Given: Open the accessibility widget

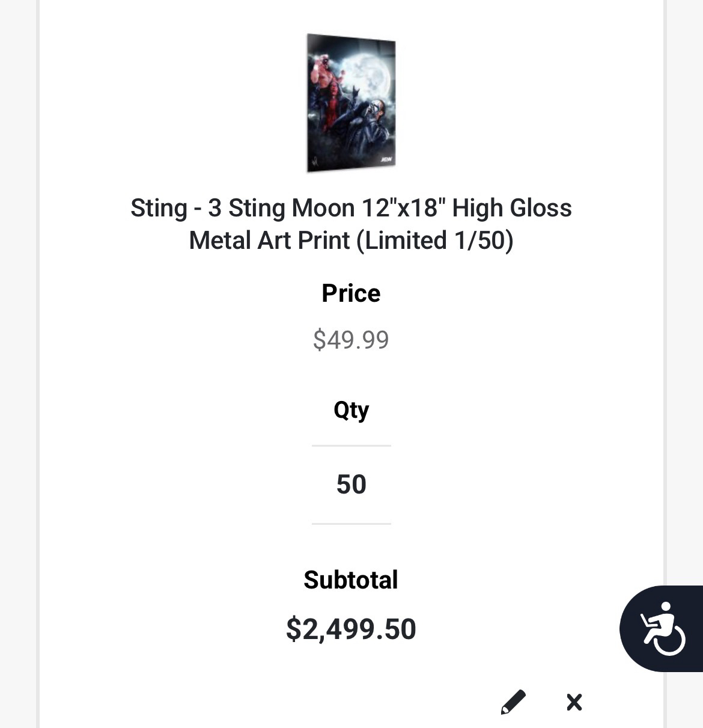Looking at the screenshot, I should pos(662,628).
